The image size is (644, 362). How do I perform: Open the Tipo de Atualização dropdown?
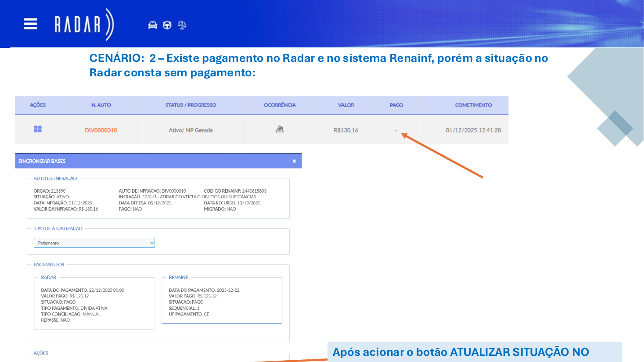pos(94,243)
